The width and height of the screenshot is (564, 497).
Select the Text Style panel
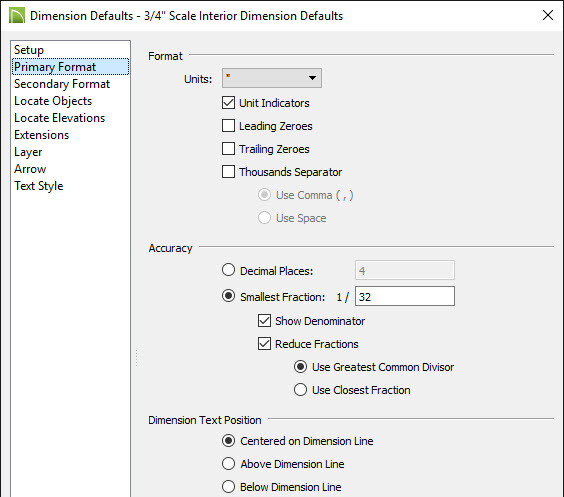(x=38, y=186)
